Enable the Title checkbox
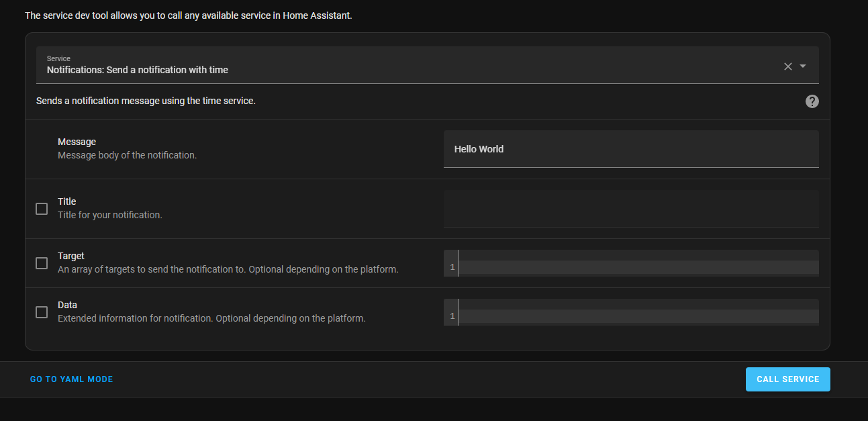 [x=41, y=208]
